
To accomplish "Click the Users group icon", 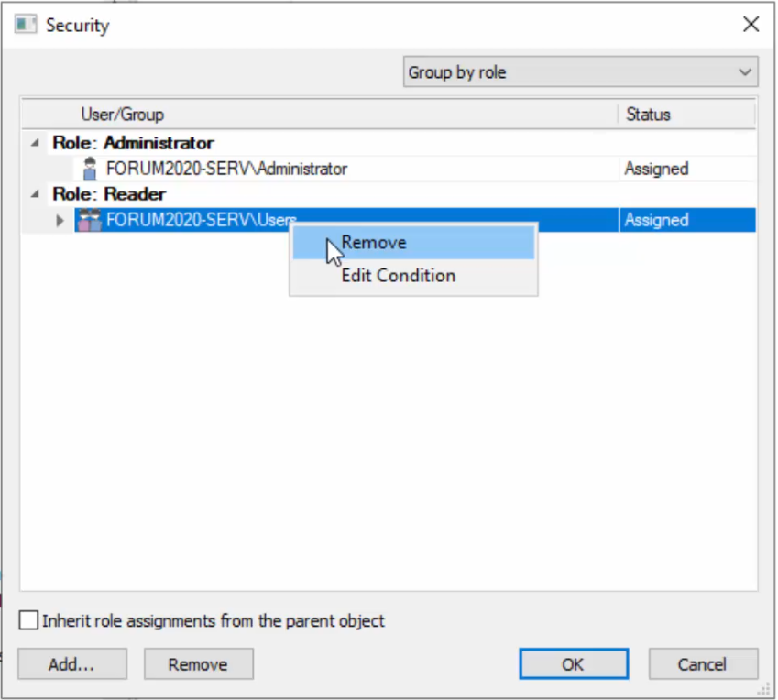I will pos(90,220).
